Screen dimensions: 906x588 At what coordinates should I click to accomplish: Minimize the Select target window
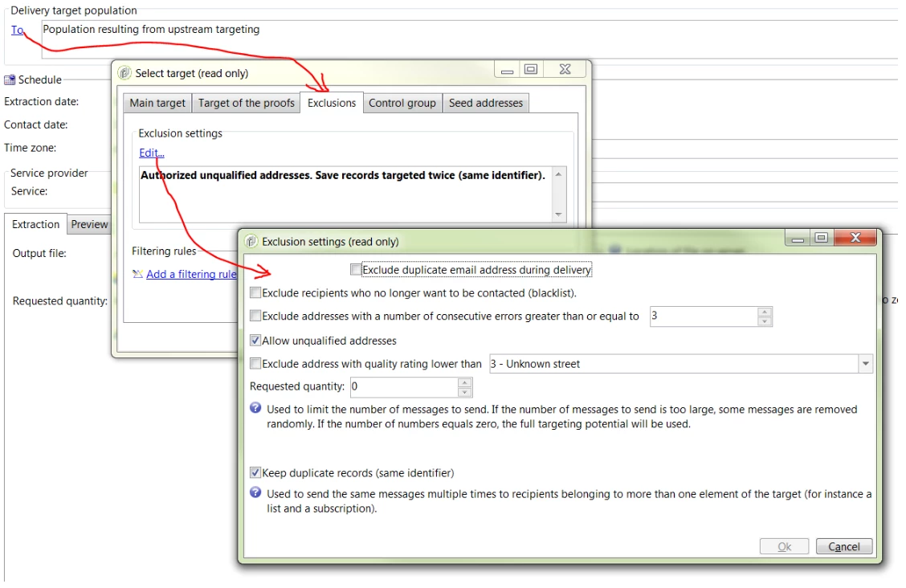pyautogui.click(x=508, y=70)
